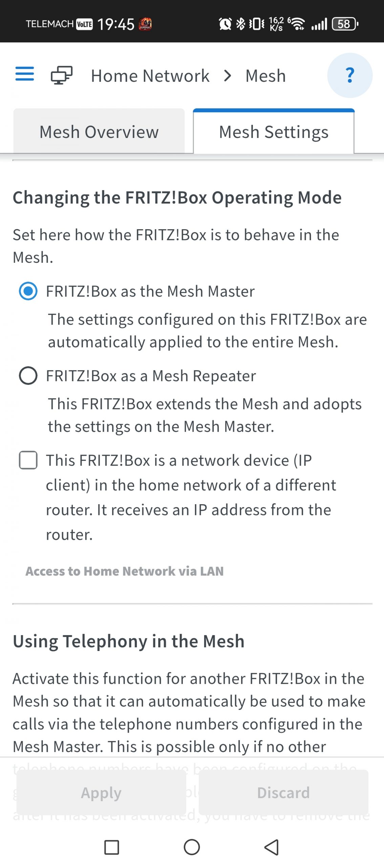Image resolution: width=384 pixels, height=868 pixels.
Task: Open recent apps square button
Action: point(112,847)
